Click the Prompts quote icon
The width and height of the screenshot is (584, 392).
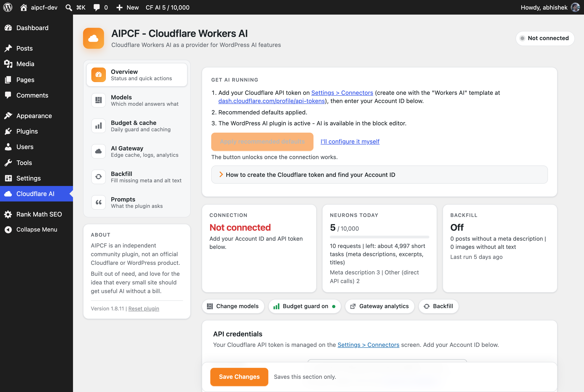(x=99, y=202)
